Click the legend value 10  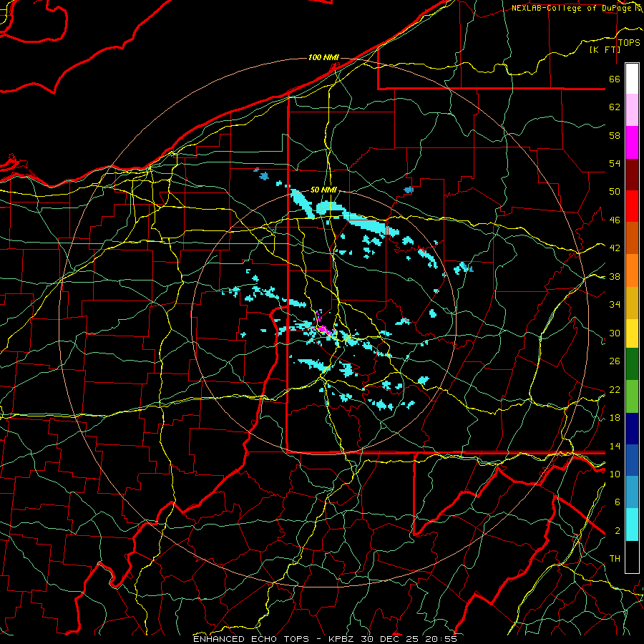615,474
